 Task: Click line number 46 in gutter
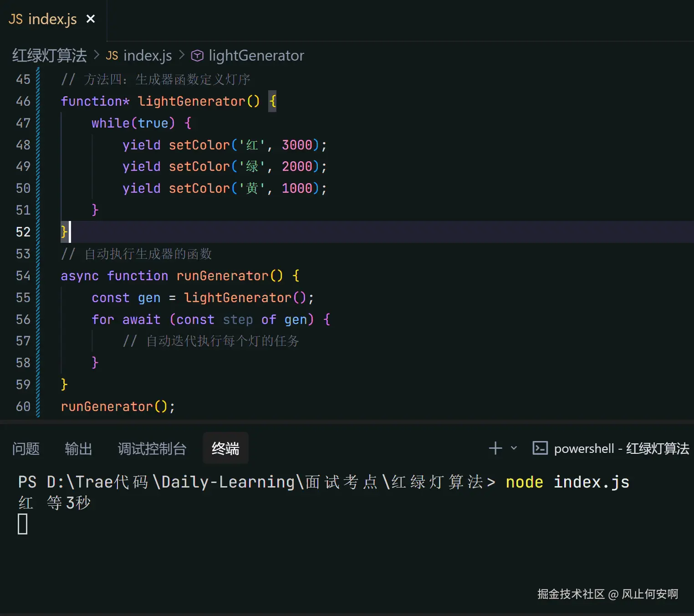click(23, 101)
